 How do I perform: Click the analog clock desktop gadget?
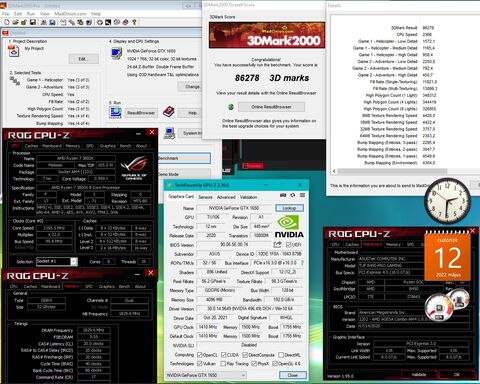click(447, 201)
